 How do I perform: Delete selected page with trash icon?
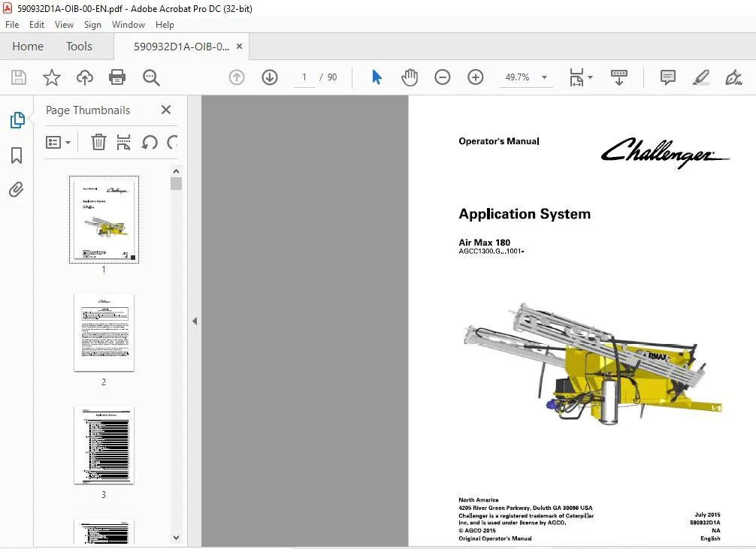click(98, 142)
